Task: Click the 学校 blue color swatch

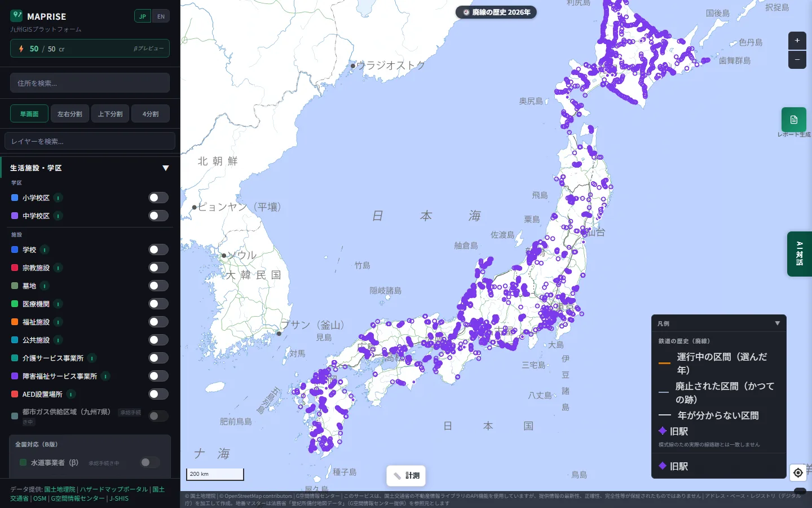Action: click(15, 249)
